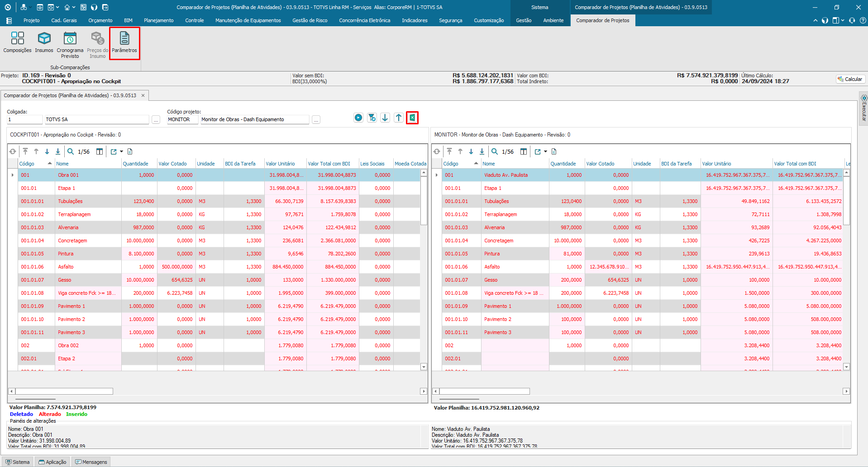Open the Coligada lookup ellipsis button
Image resolution: width=868 pixels, height=467 pixels.
(156, 120)
